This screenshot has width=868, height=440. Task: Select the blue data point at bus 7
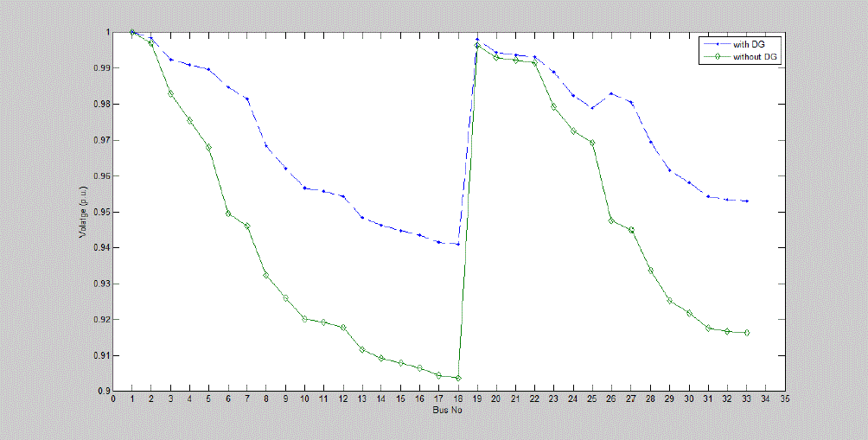247,99
